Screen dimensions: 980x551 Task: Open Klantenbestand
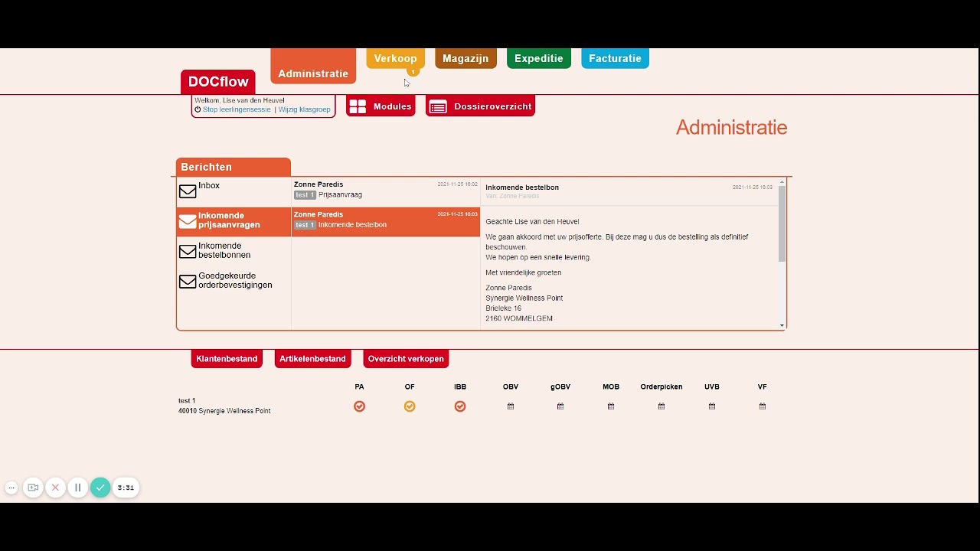(227, 359)
